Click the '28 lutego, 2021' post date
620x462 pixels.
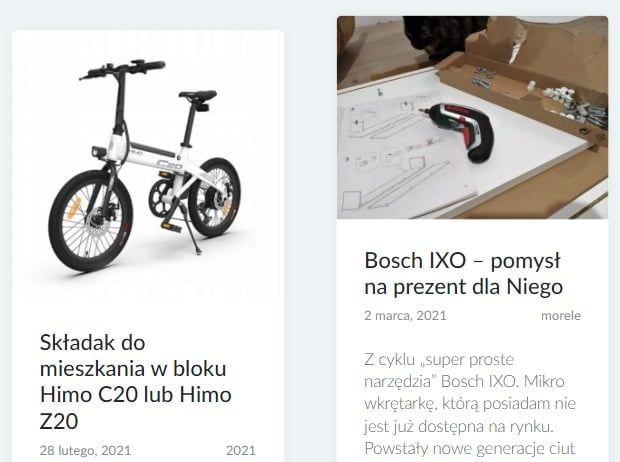(85, 451)
